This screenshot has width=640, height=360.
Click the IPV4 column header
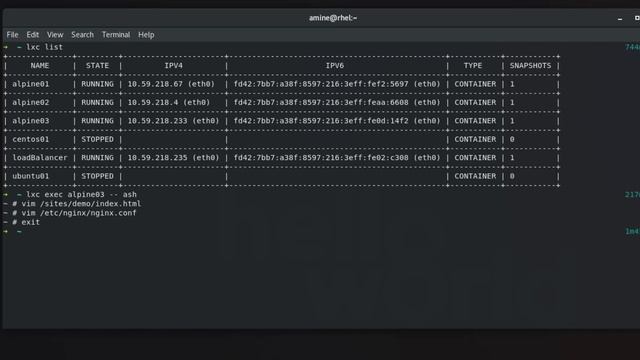pos(173,65)
